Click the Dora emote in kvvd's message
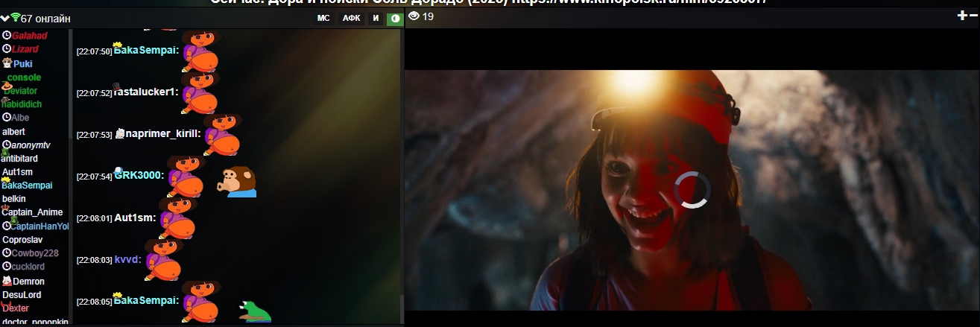This screenshot has width=980, height=327. [164, 259]
